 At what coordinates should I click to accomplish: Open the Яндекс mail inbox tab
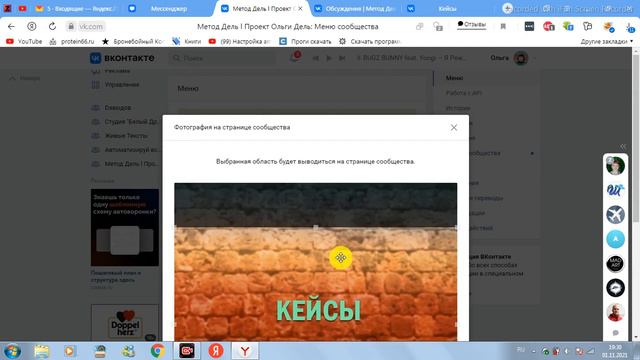click(x=76, y=9)
